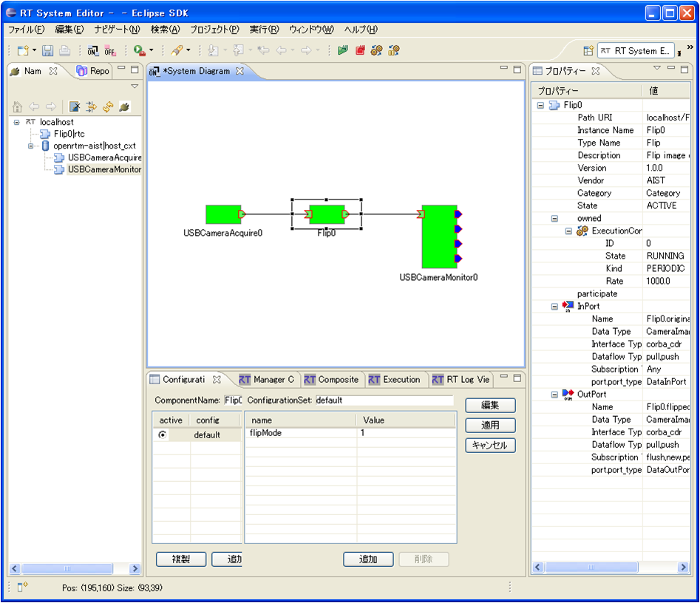
Task: Click 追加 button under the config list
Action: (x=227, y=559)
